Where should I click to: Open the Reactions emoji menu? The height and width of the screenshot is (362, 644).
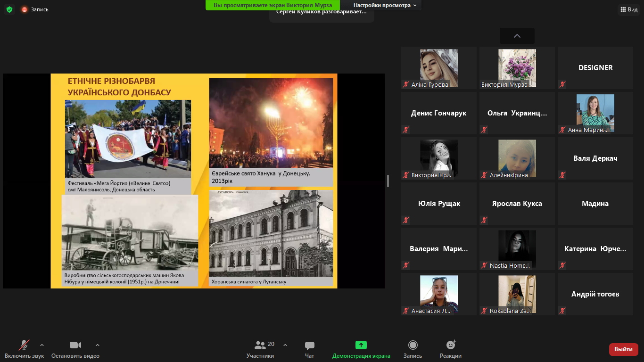click(x=450, y=346)
